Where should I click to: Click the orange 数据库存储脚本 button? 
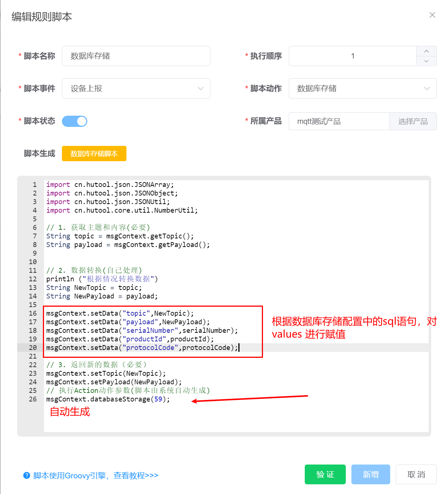click(94, 154)
